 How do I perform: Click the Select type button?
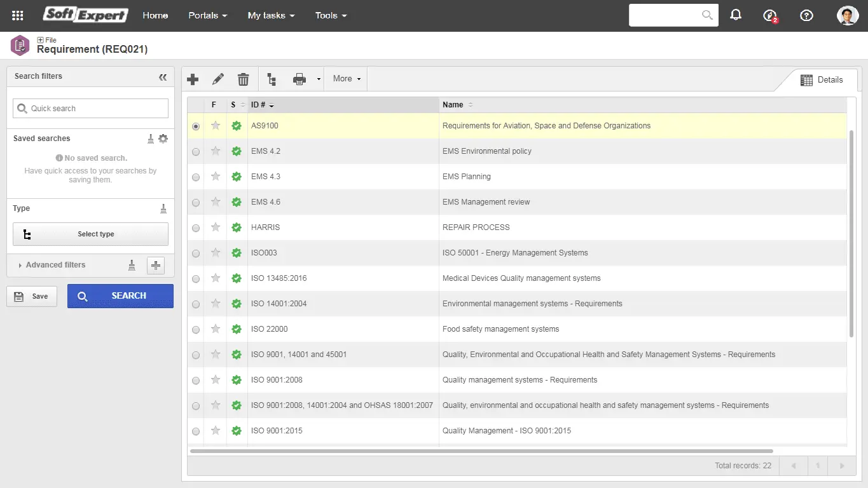click(x=90, y=234)
